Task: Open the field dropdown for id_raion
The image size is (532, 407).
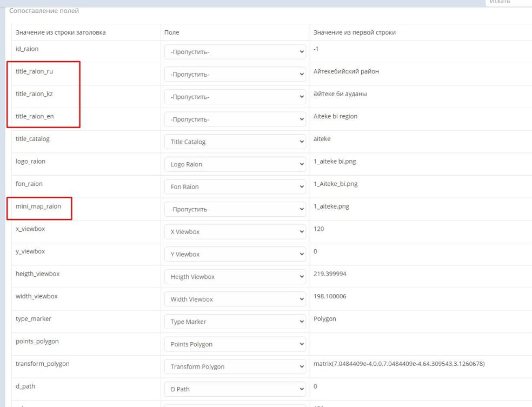Action: (235, 52)
